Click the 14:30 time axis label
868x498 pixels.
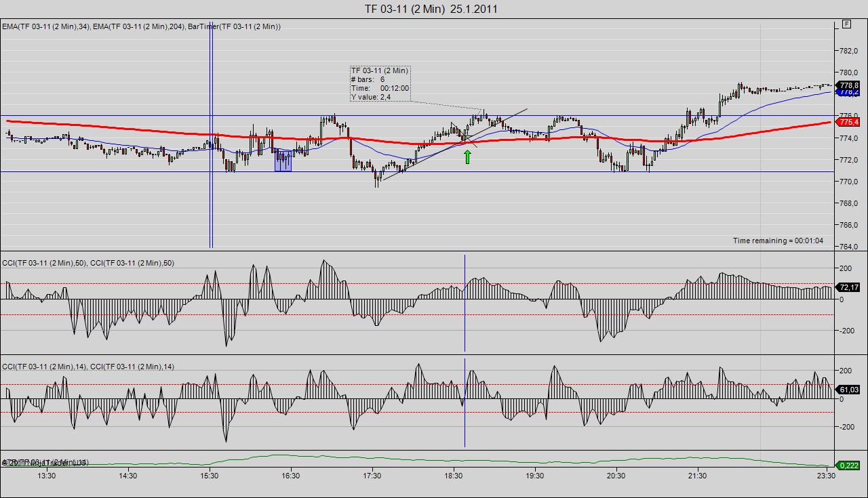click(127, 476)
